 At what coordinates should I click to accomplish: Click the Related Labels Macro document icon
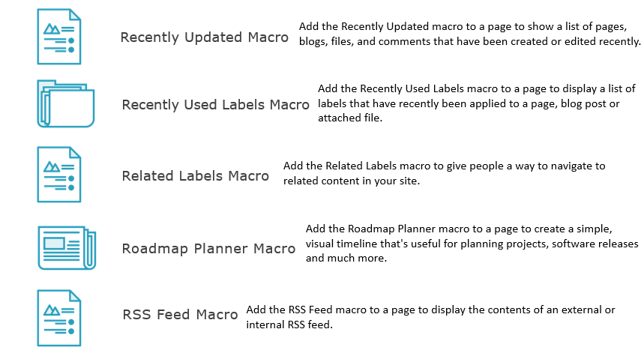[x=59, y=175]
